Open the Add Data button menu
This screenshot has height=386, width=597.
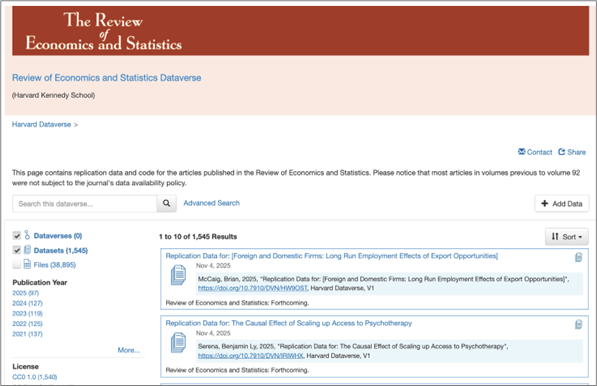tap(562, 203)
